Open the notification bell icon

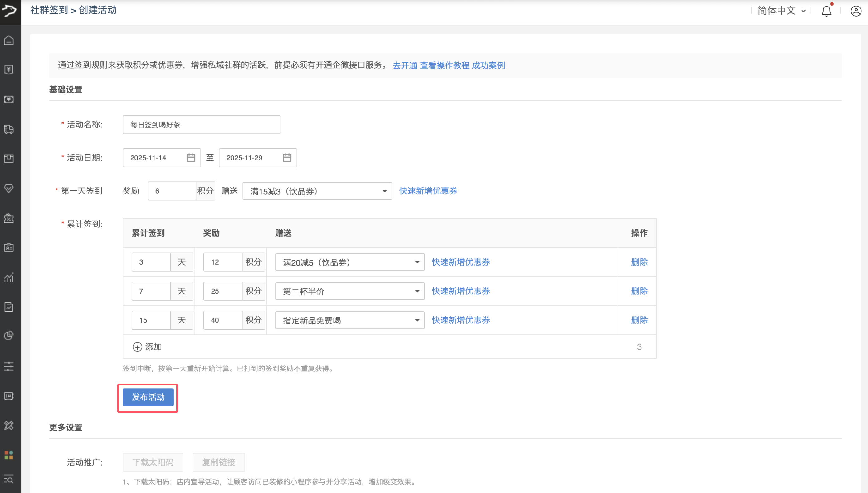click(826, 11)
